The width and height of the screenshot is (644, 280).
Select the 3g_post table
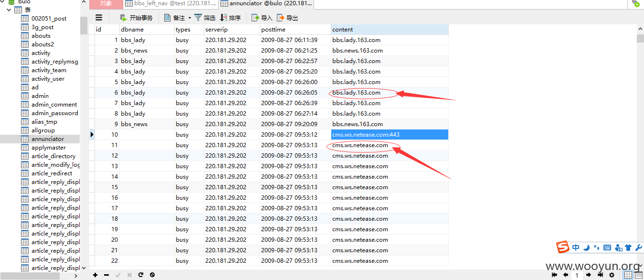[x=42, y=27]
